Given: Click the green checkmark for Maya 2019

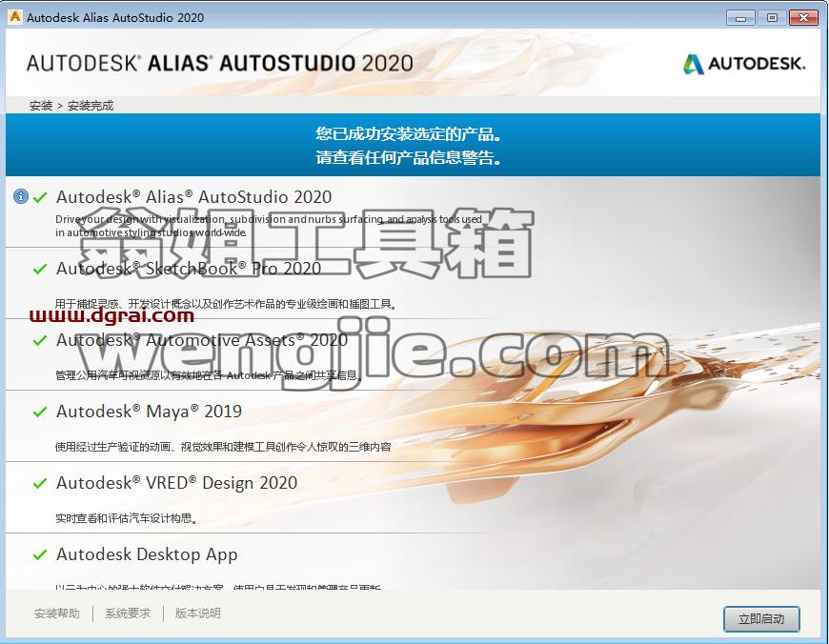Looking at the screenshot, I should point(40,412).
